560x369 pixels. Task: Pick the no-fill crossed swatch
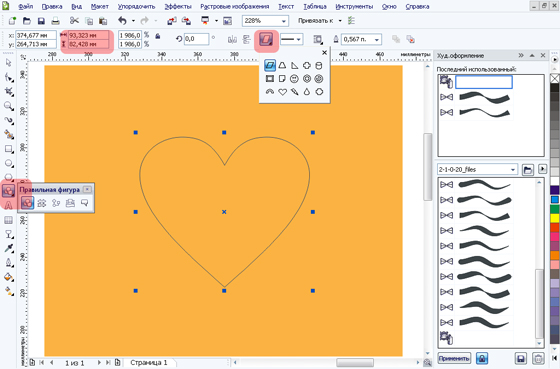555,78
